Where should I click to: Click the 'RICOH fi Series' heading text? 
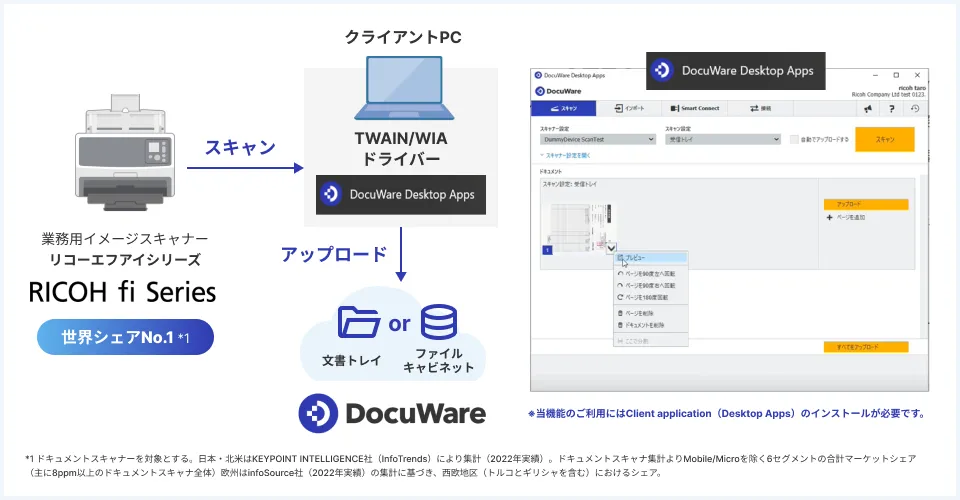tap(122, 292)
